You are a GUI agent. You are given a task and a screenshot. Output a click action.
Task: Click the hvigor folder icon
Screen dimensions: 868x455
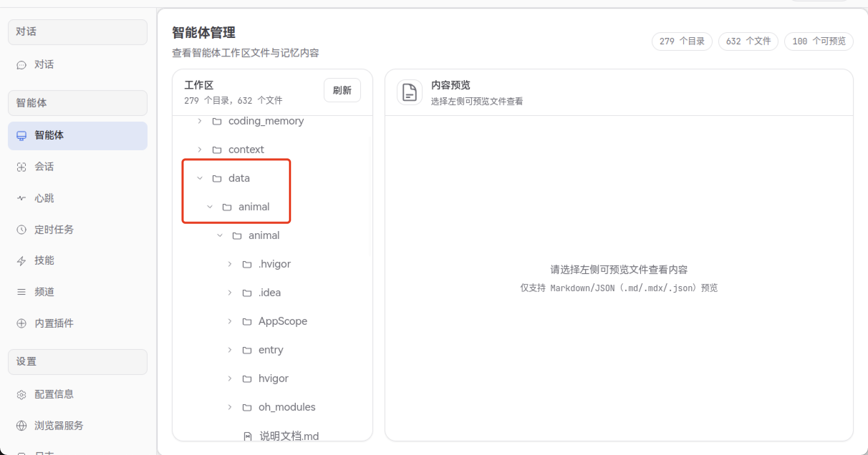point(247,379)
